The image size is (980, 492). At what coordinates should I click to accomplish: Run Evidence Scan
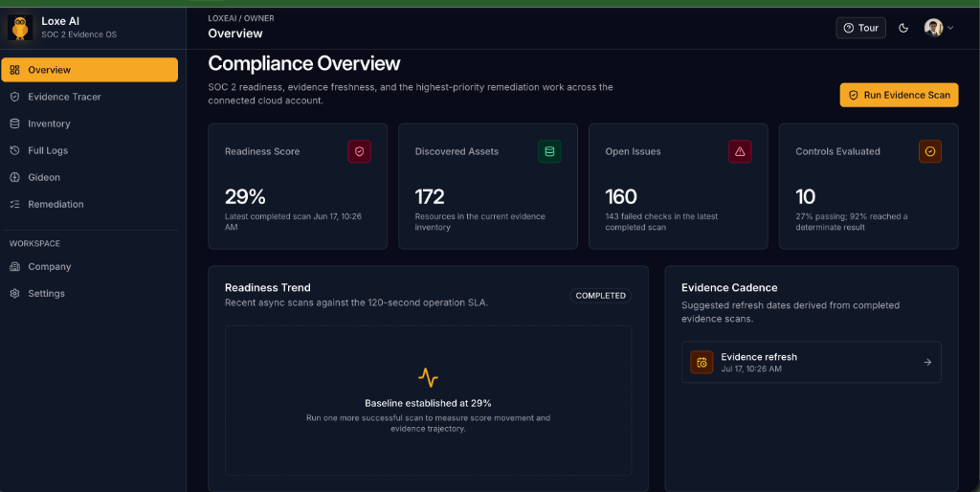point(899,95)
